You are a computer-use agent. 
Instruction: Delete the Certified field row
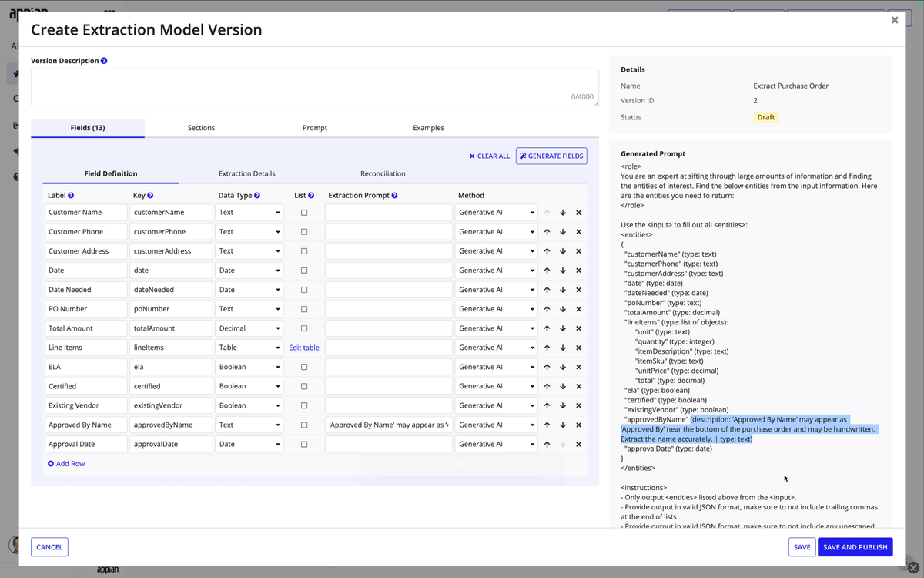578,386
